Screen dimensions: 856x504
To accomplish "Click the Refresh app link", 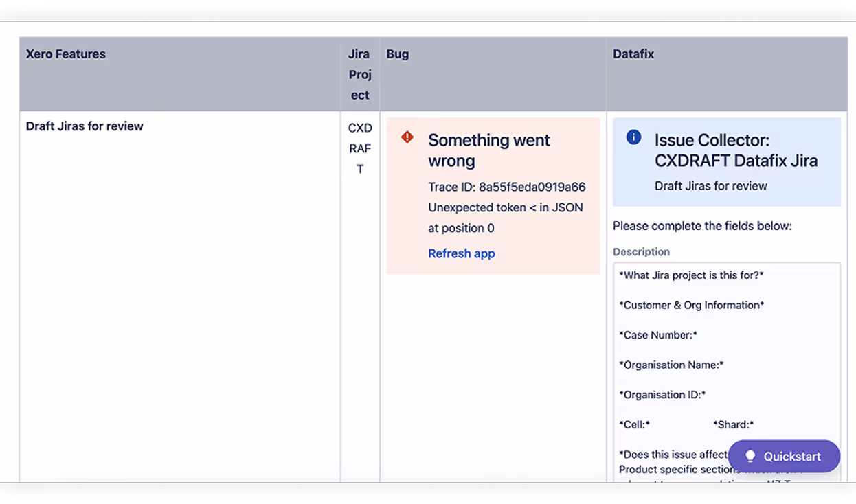I will 461,253.
